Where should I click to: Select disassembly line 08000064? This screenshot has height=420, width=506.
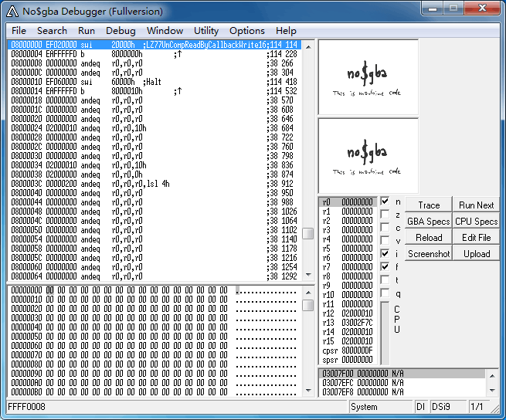(155, 276)
